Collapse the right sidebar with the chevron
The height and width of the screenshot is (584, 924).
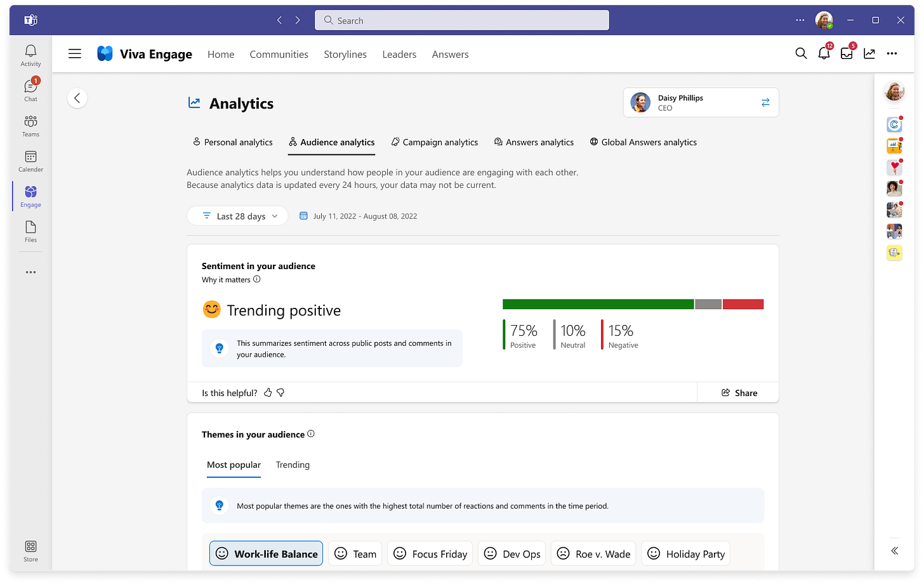(x=895, y=551)
